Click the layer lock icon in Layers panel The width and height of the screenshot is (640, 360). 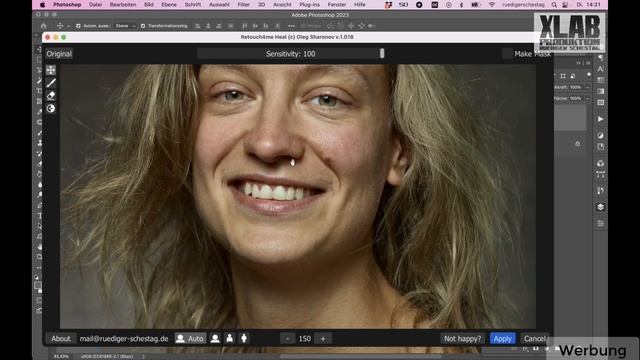pos(577,144)
